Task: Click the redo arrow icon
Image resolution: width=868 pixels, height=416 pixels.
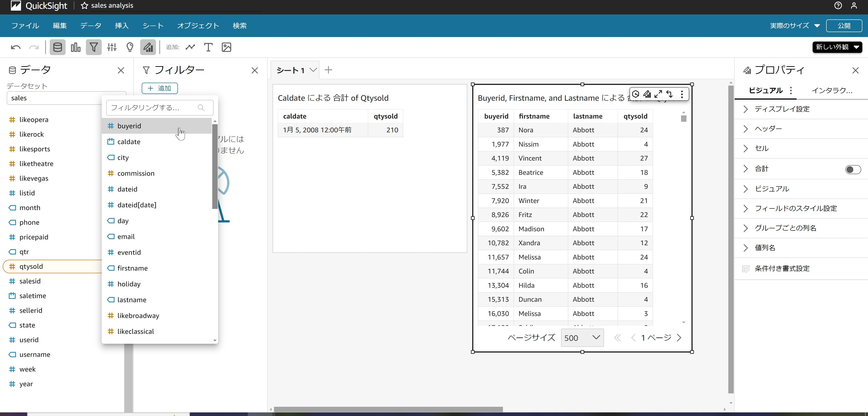Action: tap(34, 47)
